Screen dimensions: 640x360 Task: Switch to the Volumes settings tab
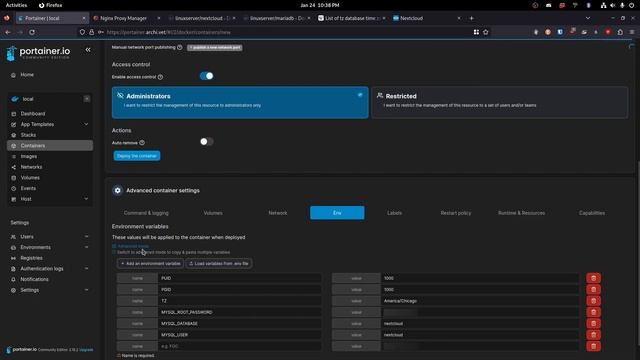[x=213, y=213]
